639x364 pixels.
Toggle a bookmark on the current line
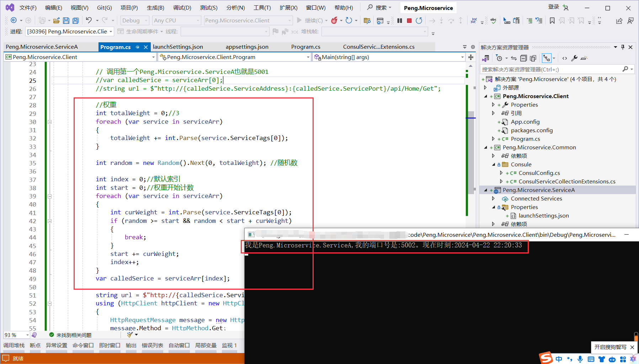(x=552, y=21)
